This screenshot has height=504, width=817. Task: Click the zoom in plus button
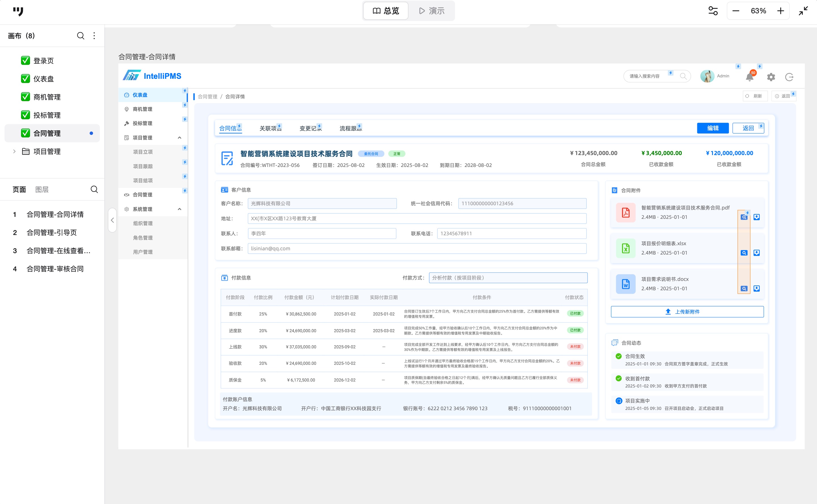click(780, 11)
